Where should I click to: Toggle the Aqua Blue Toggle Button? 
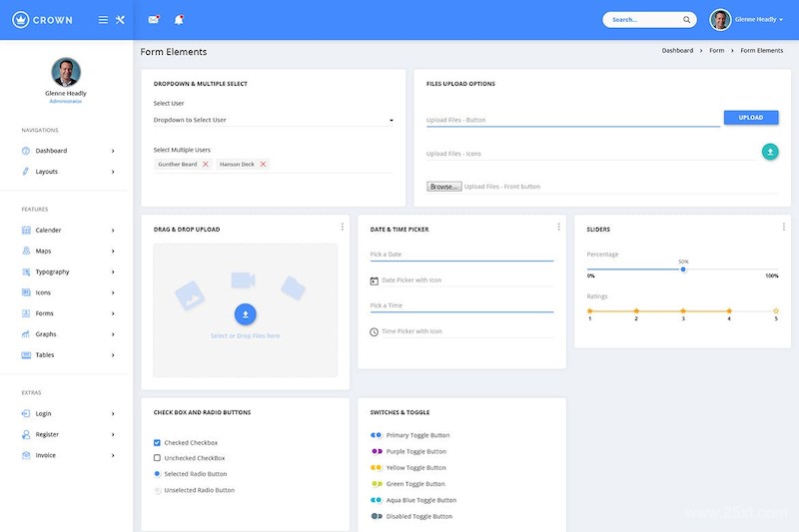tap(377, 500)
